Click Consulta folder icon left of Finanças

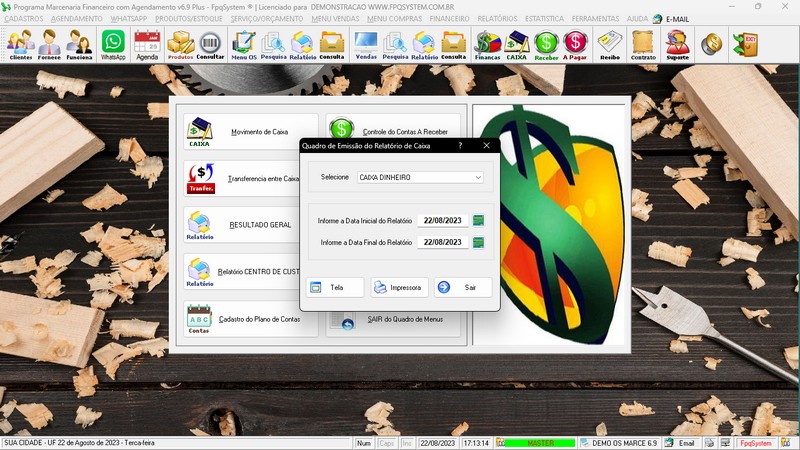(454, 45)
